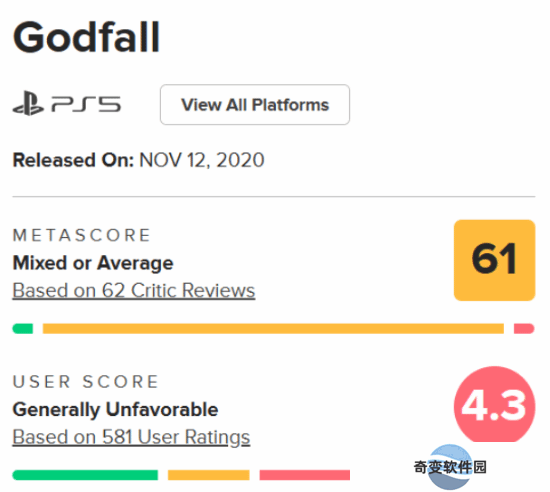Screen dimensions: 550x492
Task: Click the blue globe watermark logo
Action: point(450,467)
